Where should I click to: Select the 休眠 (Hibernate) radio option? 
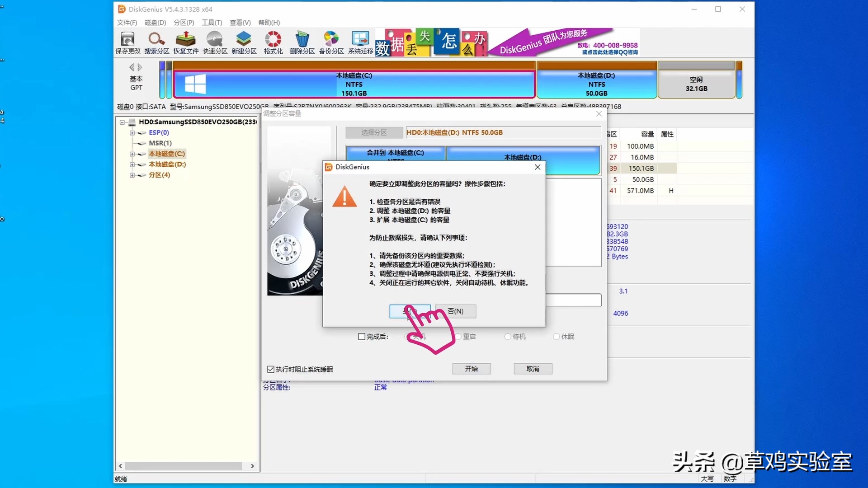(x=556, y=337)
